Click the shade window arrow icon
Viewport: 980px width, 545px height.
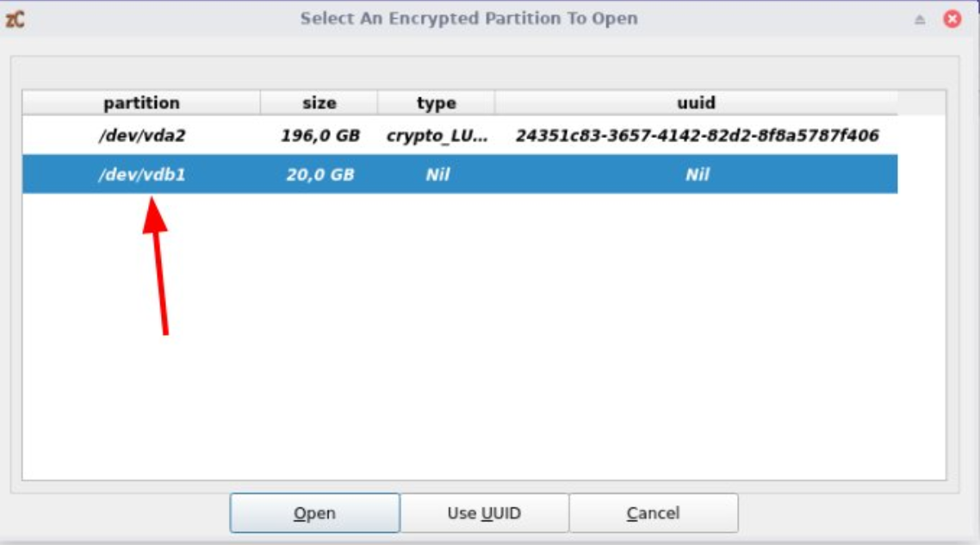920,20
